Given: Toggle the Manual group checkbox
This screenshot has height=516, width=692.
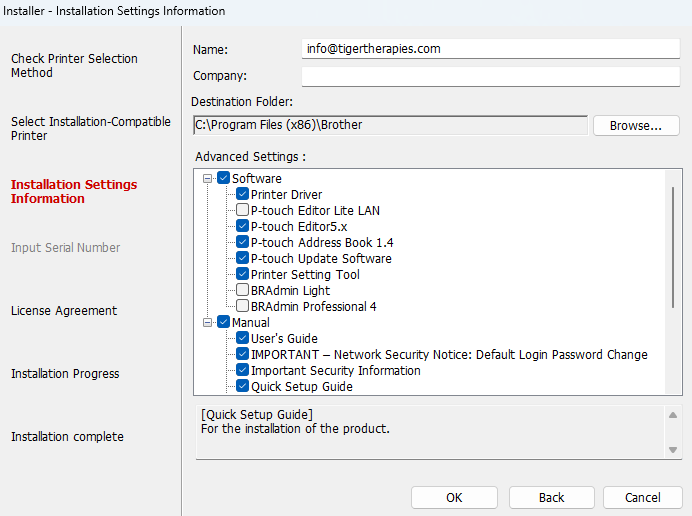Looking at the screenshot, I should coord(223,322).
